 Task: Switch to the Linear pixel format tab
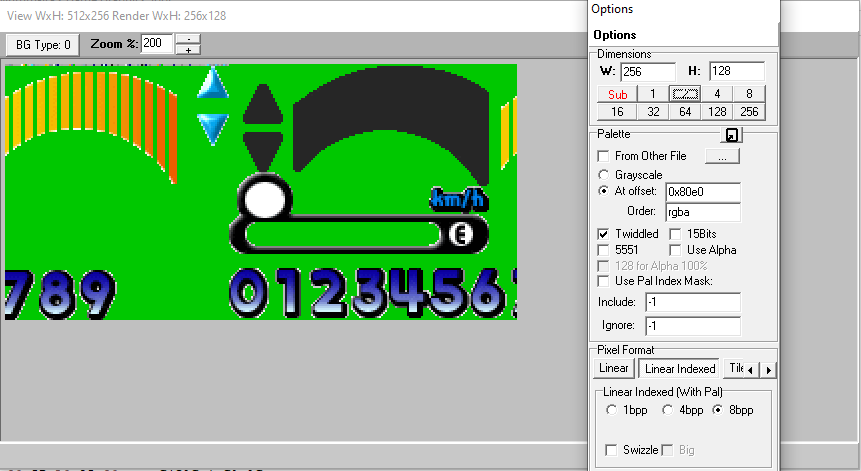pos(613,368)
